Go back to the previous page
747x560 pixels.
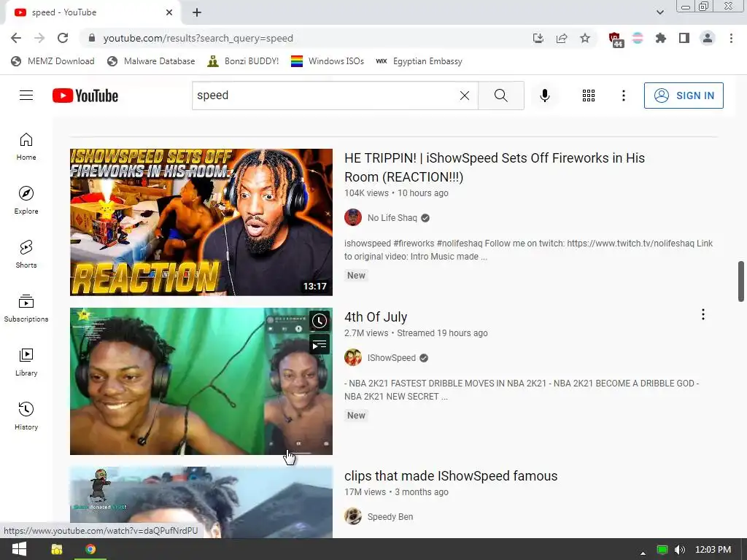point(16,38)
